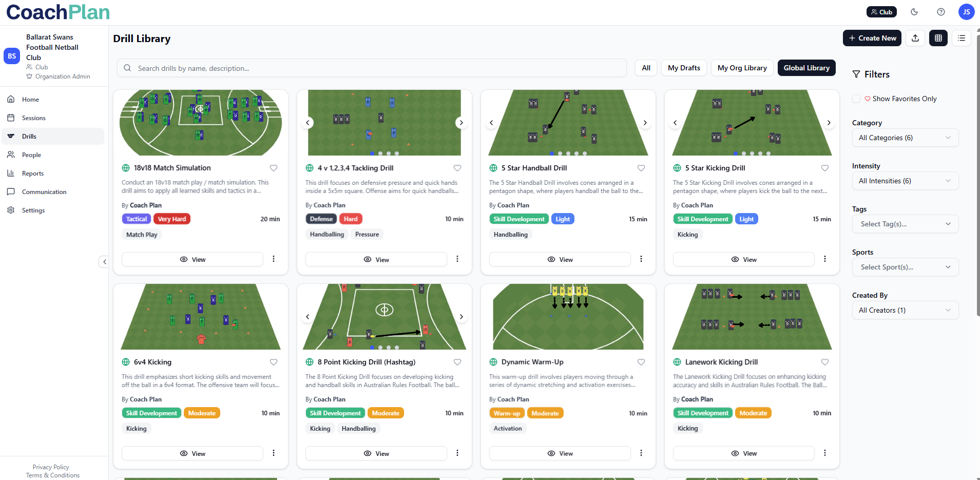This screenshot has width=980, height=480.
Task: Select the My Org Library tab
Action: pyautogui.click(x=742, y=68)
